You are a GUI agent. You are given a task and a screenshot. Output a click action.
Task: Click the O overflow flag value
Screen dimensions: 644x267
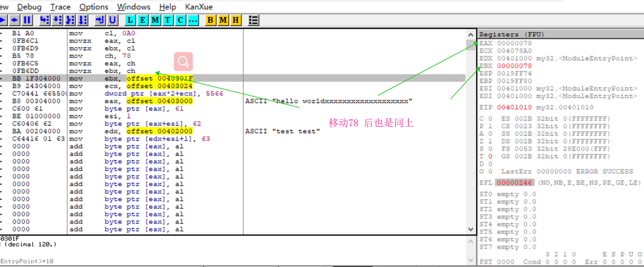(x=490, y=172)
